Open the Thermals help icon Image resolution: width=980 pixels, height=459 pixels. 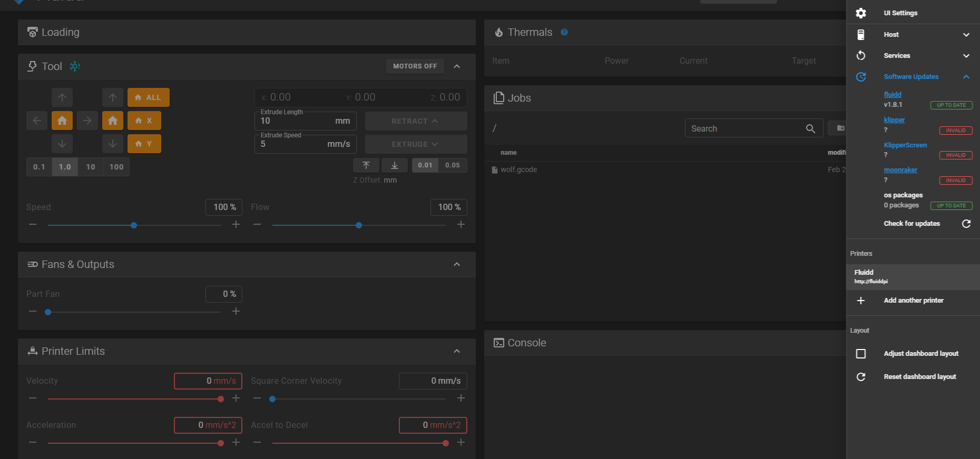pyautogui.click(x=564, y=32)
